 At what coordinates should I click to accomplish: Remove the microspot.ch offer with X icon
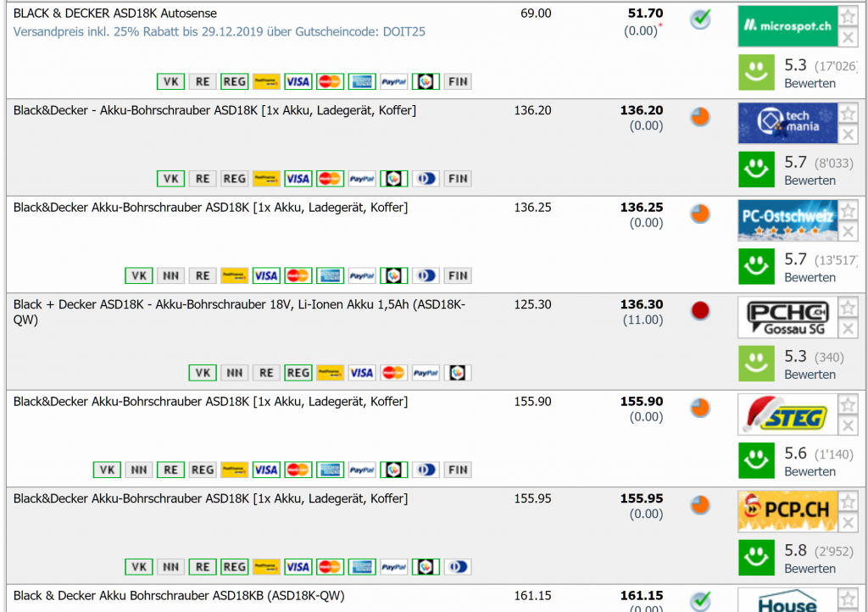848,37
